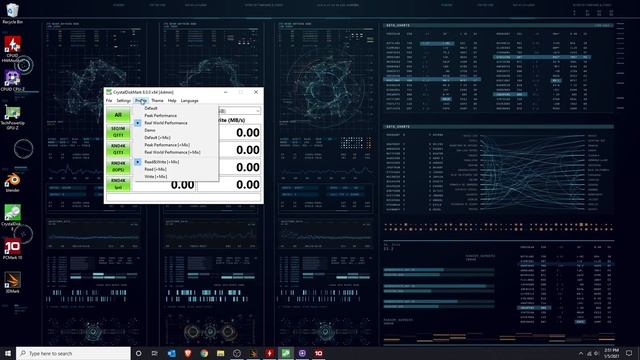The image size is (640, 360).
Task: Run the RND4K Q1T1 test button
Action: pyautogui.click(x=118, y=149)
